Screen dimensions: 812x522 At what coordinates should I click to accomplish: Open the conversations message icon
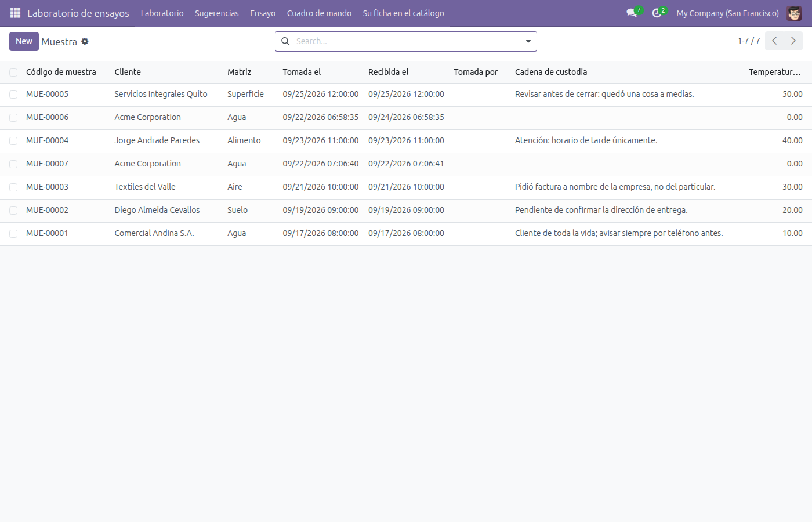click(632, 13)
